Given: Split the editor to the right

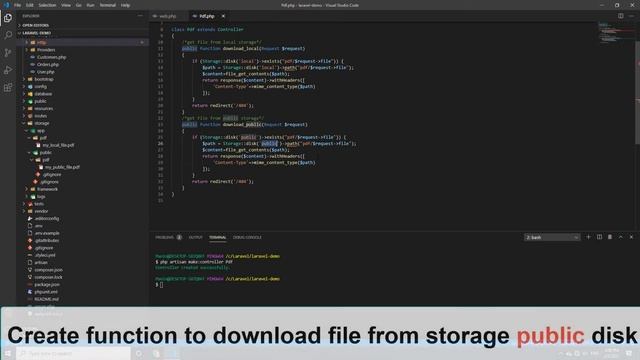Looking at the screenshot, I should [620, 16].
